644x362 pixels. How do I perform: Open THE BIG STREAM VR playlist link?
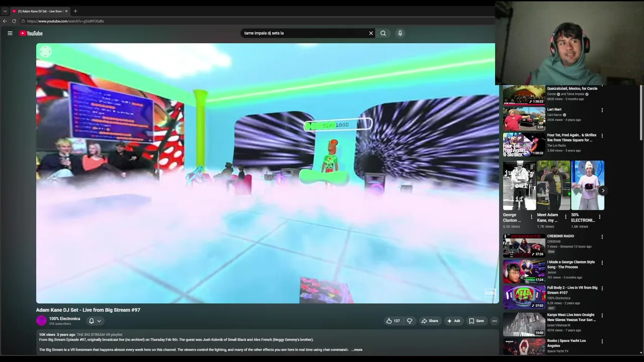tap(100, 334)
